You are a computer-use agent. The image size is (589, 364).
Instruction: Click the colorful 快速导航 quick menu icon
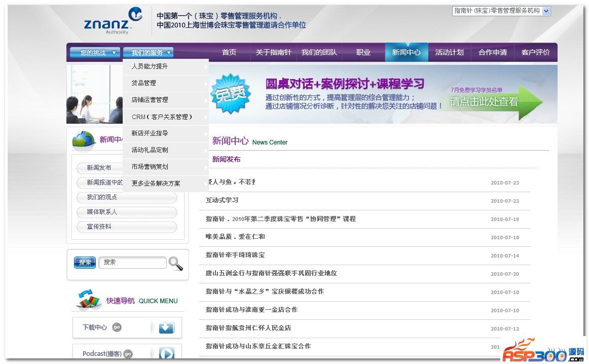coord(89,300)
